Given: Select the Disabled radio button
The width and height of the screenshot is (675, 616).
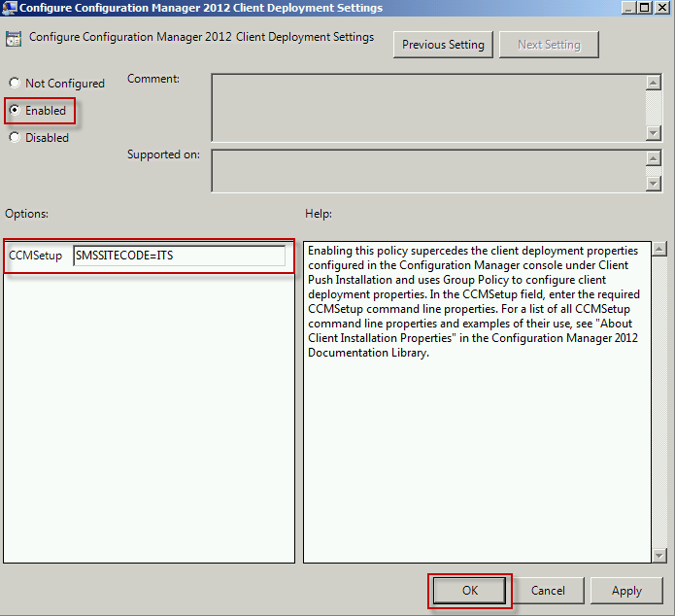Looking at the screenshot, I should (x=15, y=137).
